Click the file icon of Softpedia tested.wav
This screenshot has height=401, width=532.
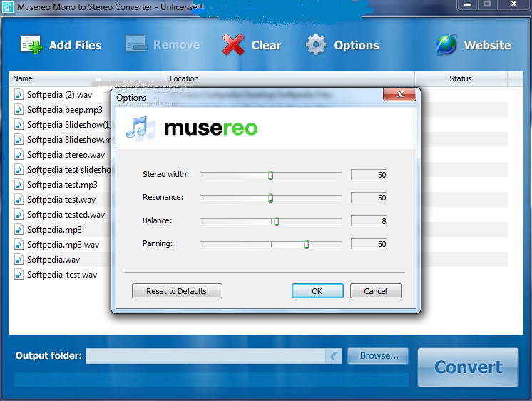coord(19,214)
